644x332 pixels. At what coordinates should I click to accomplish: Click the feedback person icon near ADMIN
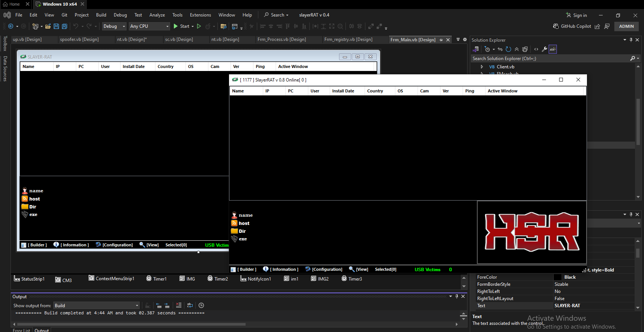coord(607,26)
